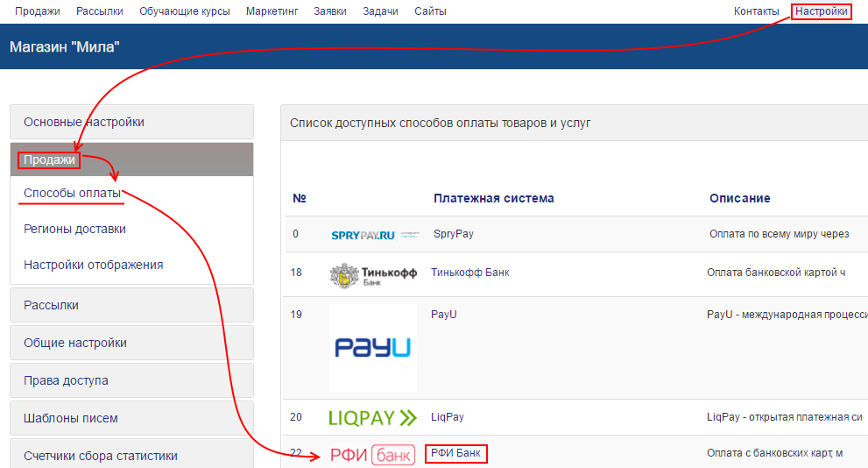The image size is (868, 468).
Task: Click the PayU logo image
Action: (373, 348)
